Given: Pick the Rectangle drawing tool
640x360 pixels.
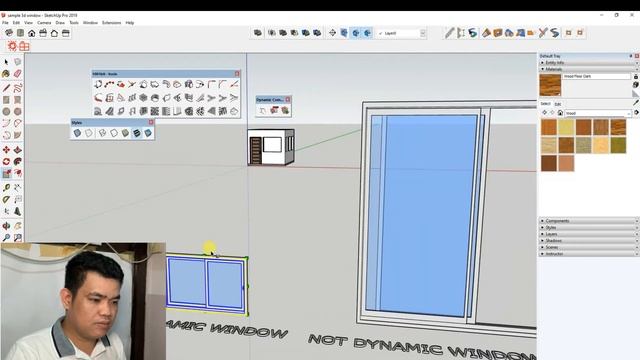Looking at the screenshot, I should (x=6, y=100).
